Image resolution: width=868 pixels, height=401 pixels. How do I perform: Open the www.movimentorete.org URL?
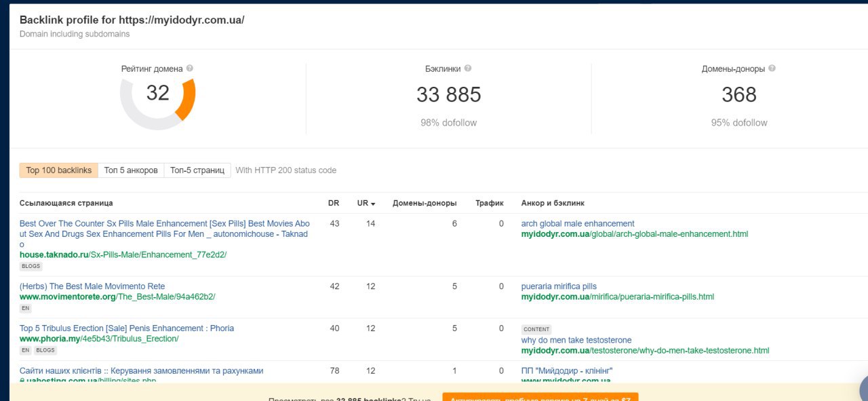pos(117,297)
